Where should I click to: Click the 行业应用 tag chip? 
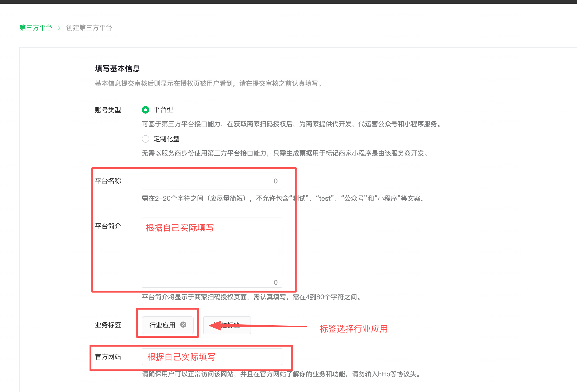pyautogui.click(x=162, y=325)
